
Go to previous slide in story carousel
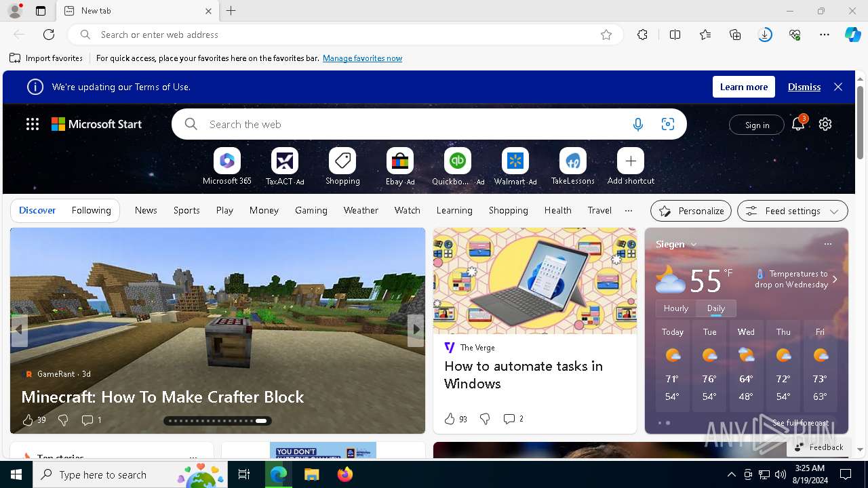[x=19, y=329]
